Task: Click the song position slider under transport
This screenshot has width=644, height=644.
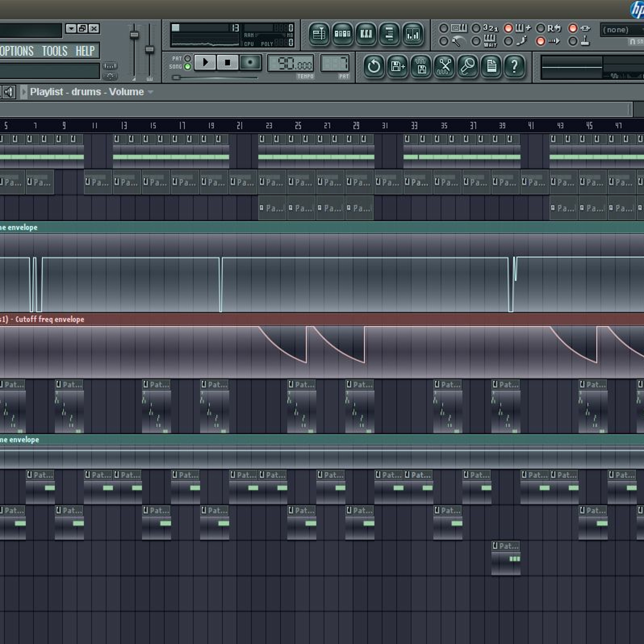Action: click(x=215, y=78)
